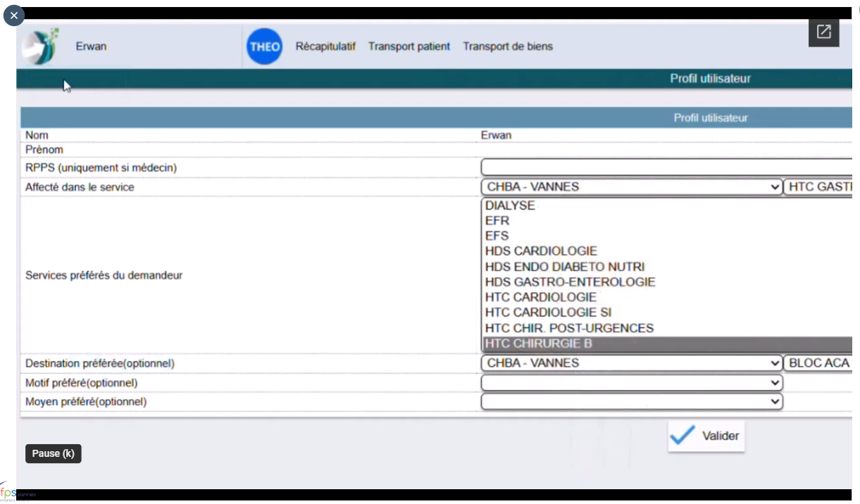
Task: Select HDS CARDIOLOGIE in the list
Action: 541,251
